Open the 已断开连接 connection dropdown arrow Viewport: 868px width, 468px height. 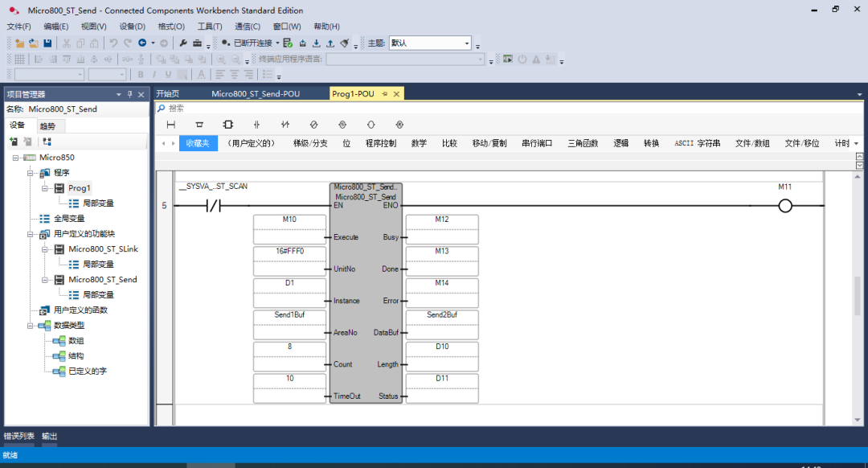(x=277, y=43)
